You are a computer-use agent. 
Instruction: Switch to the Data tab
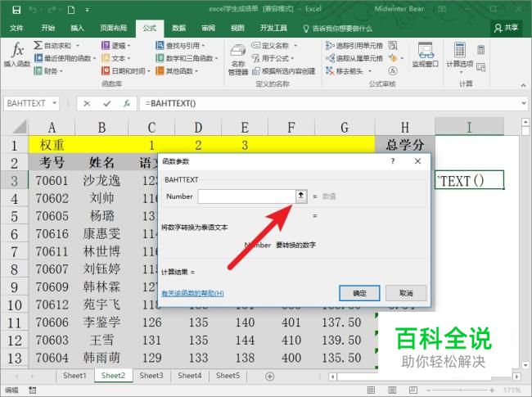point(178,28)
